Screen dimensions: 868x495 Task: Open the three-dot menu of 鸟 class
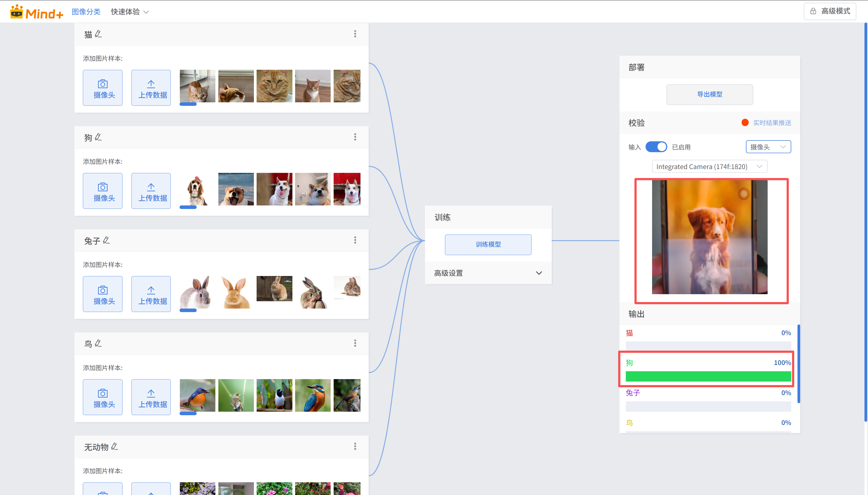tap(355, 343)
